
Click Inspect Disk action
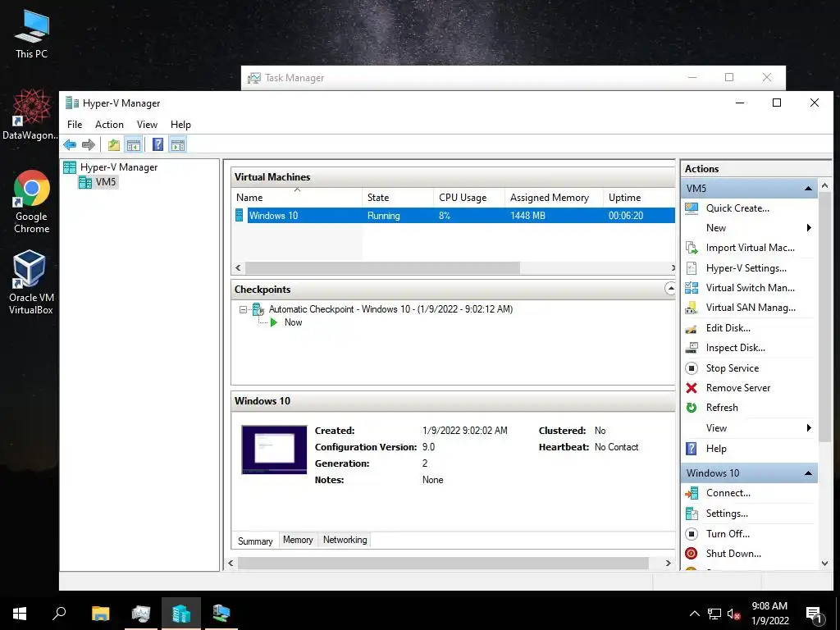pyautogui.click(x=735, y=348)
